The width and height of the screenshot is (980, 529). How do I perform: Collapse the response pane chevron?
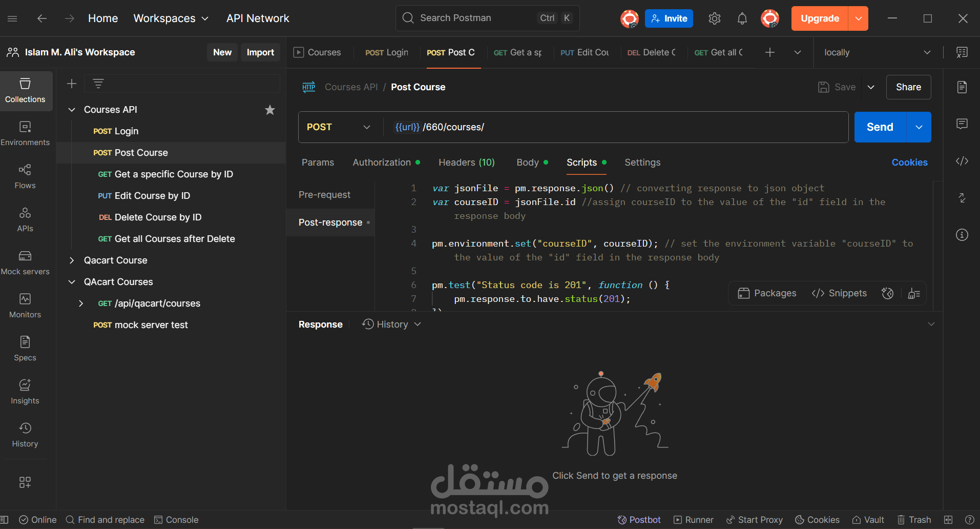click(931, 324)
